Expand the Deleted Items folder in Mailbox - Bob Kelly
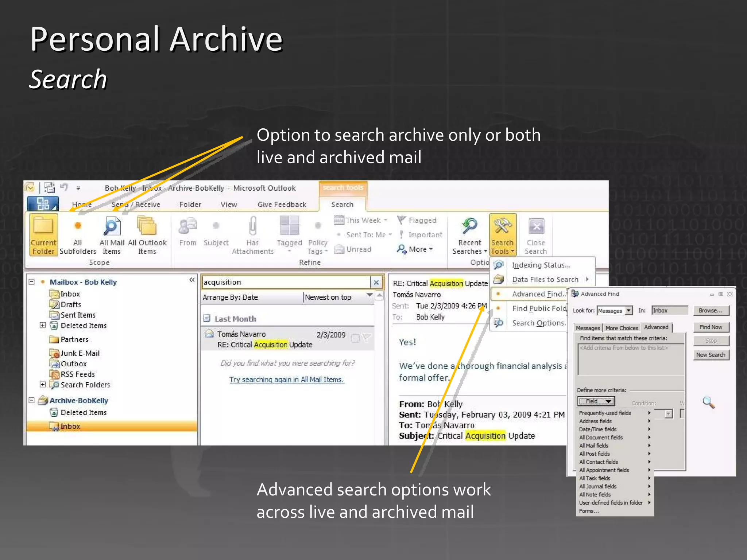This screenshot has width=747, height=560. pos(43,325)
